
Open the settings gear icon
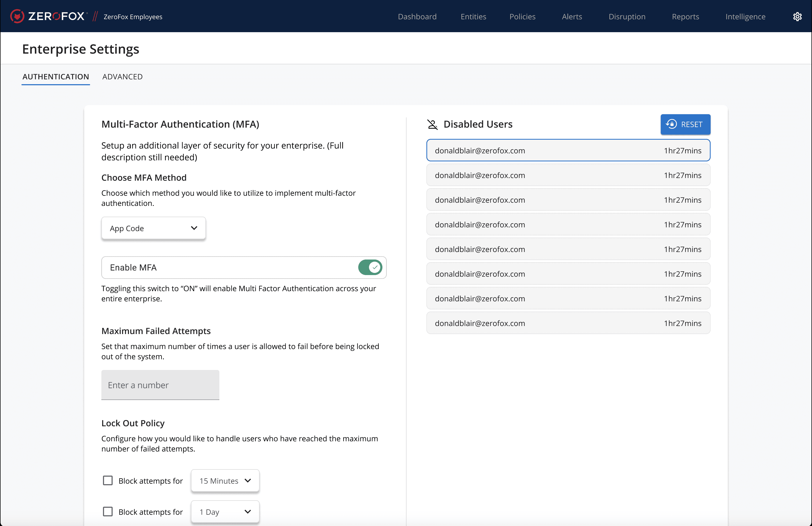(797, 16)
